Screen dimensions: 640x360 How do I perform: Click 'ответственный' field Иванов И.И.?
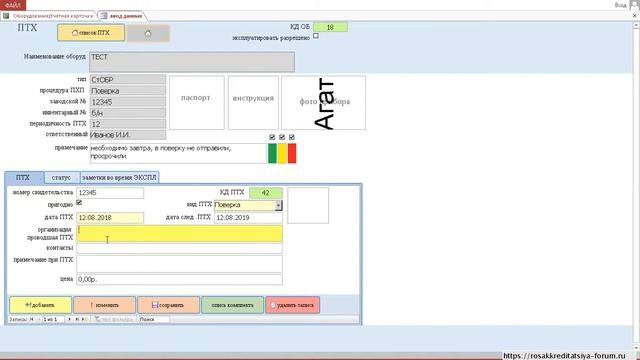128,135
